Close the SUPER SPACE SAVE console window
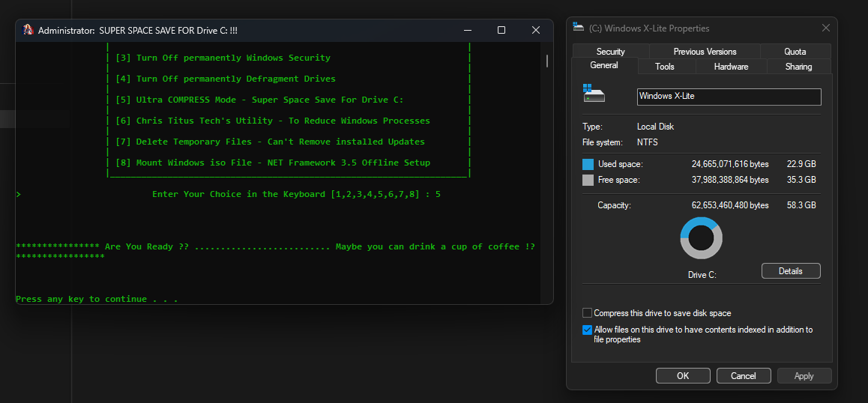 pos(535,30)
